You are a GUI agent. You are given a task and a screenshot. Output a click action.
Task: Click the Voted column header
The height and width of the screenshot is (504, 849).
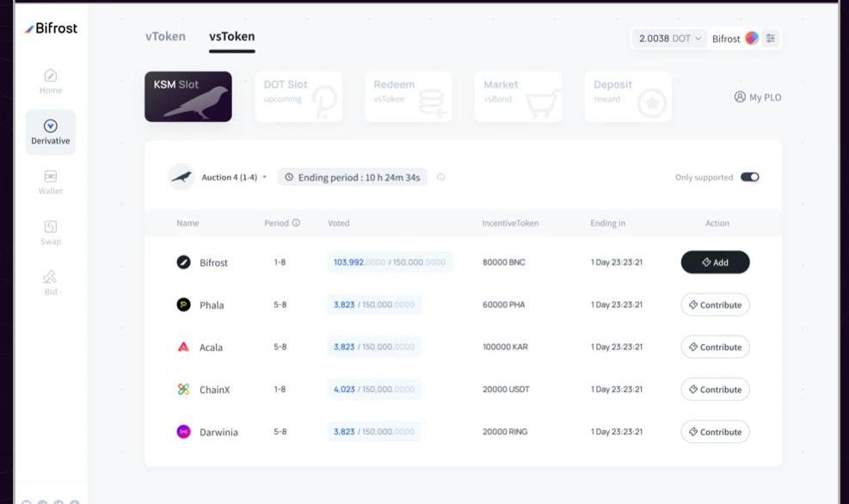[339, 223]
